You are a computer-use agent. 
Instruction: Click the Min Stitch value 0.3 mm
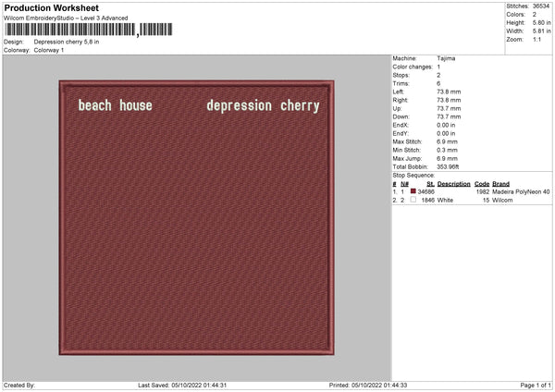[447, 150]
